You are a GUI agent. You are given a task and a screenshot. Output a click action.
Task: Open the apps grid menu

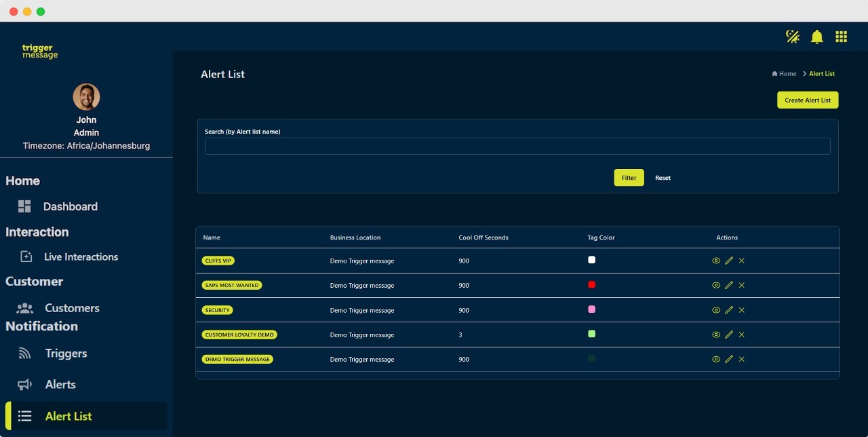pos(841,37)
